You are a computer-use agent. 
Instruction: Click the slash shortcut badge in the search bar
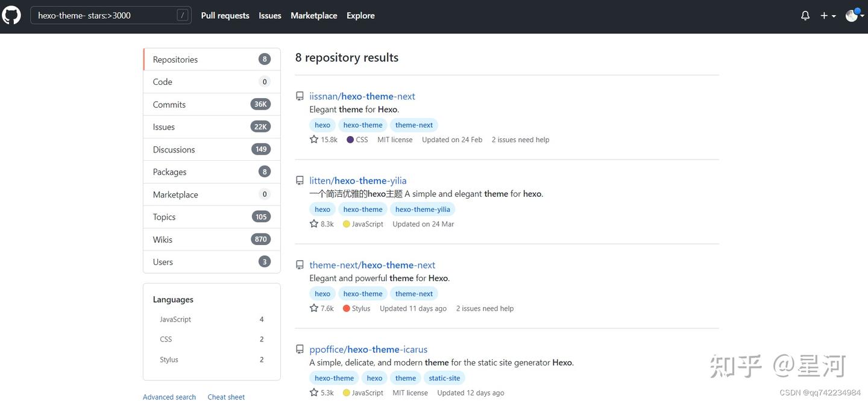[183, 15]
